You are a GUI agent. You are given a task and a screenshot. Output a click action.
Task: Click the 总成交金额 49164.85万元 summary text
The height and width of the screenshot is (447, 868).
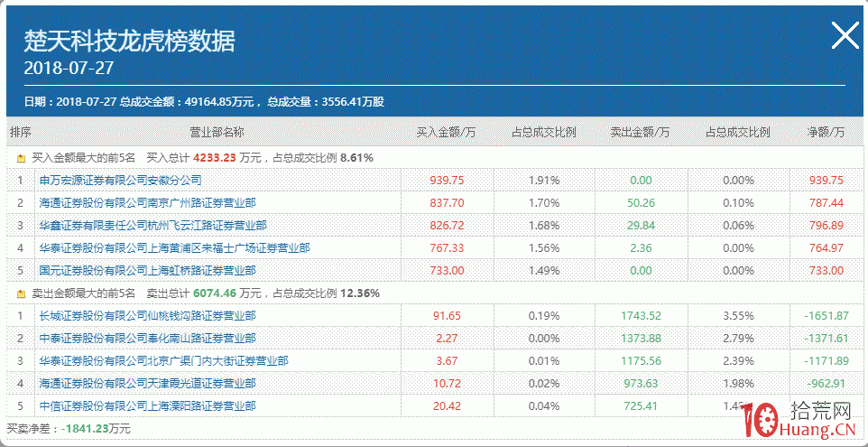187,102
